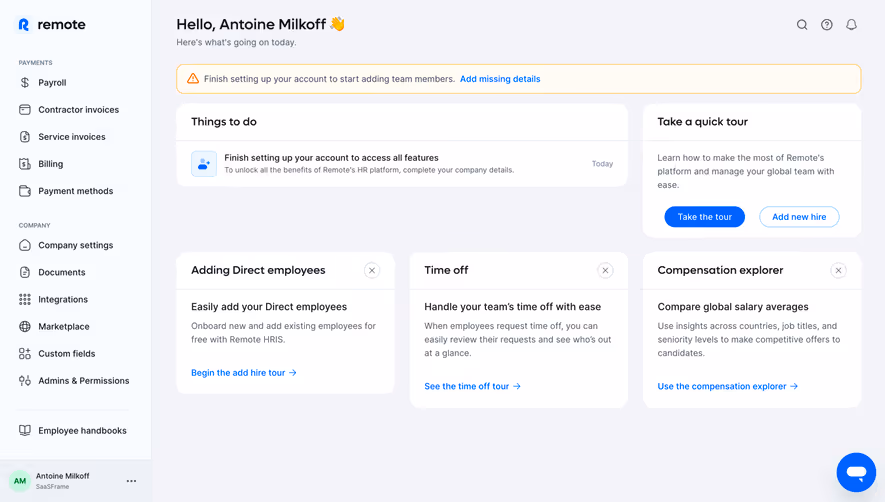885x502 pixels.
Task: Open help via question mark icon
Action: (827, 25)
